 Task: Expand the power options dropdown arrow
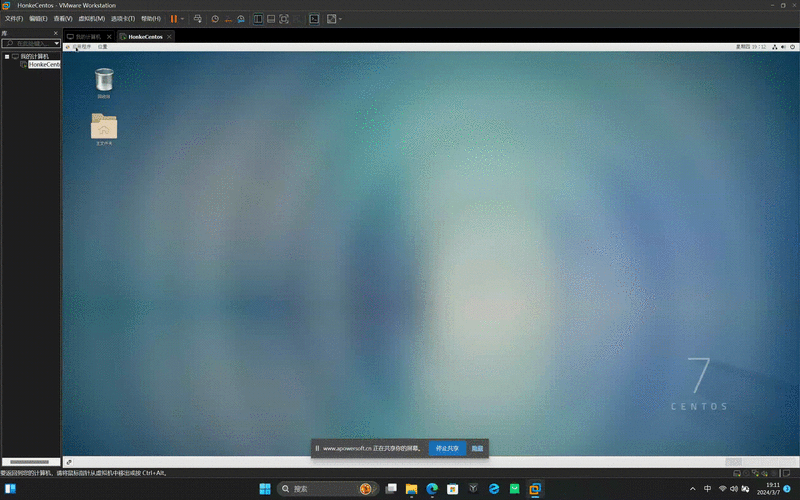(182, 19)
